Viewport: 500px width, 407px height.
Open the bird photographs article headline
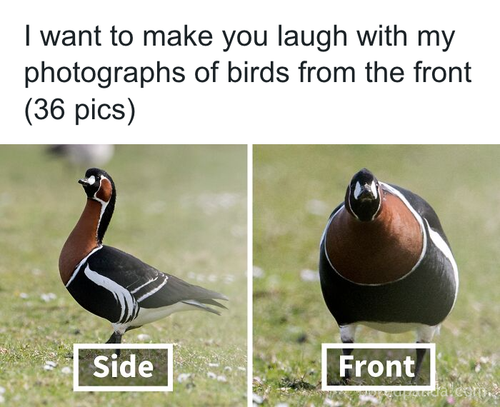[x=248, y=73]
